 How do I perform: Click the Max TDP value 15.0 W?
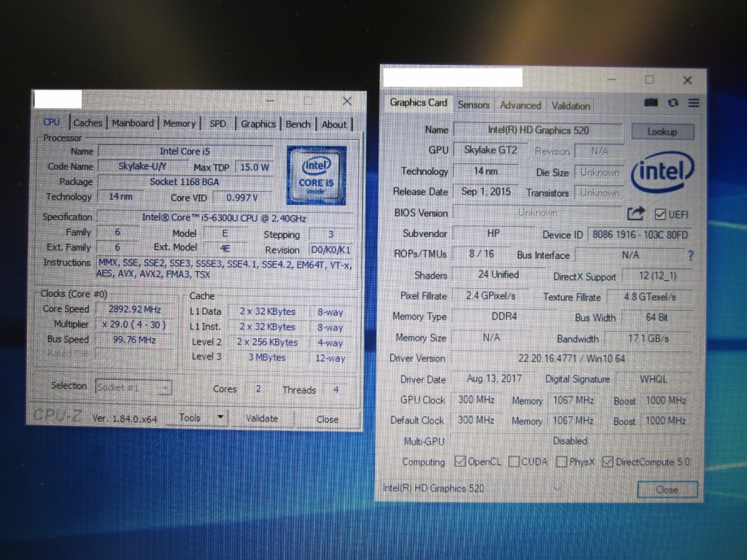(x=255, y=167)
